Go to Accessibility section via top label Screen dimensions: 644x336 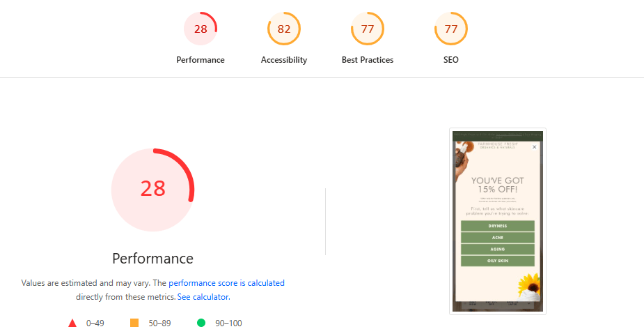284,60
